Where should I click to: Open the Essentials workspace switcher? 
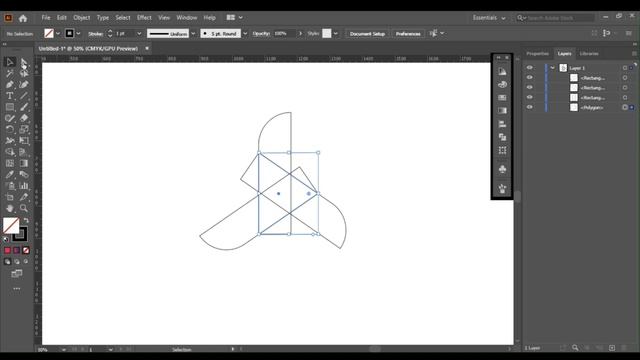[x=489, y=18]
